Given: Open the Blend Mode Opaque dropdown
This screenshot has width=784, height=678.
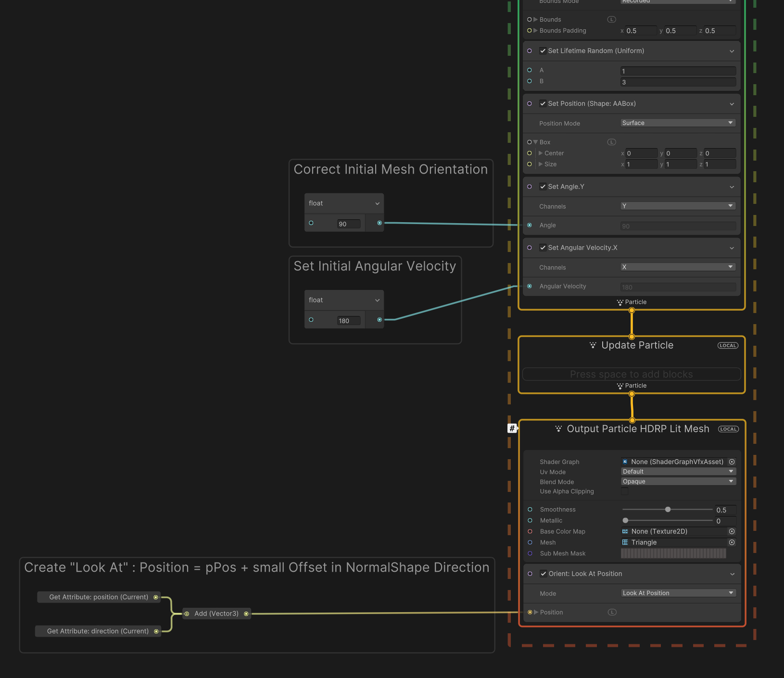Looking at the screenshot, I should tap(678, 481).
